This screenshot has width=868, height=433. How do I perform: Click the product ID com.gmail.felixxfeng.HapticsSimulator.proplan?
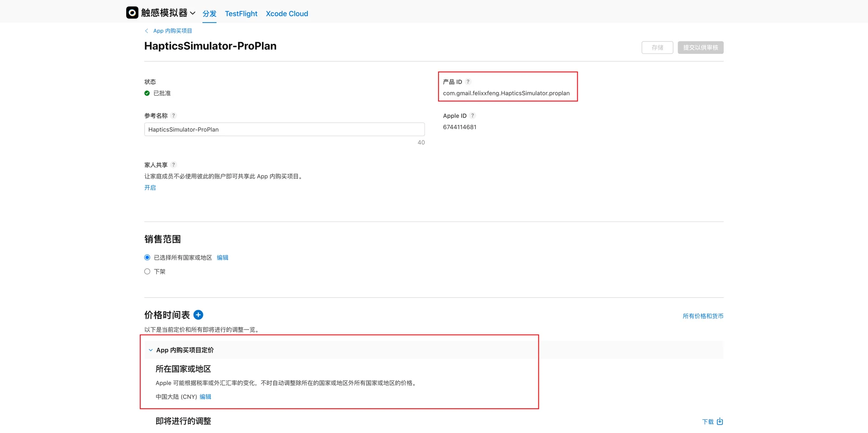(x=506, y=93)
